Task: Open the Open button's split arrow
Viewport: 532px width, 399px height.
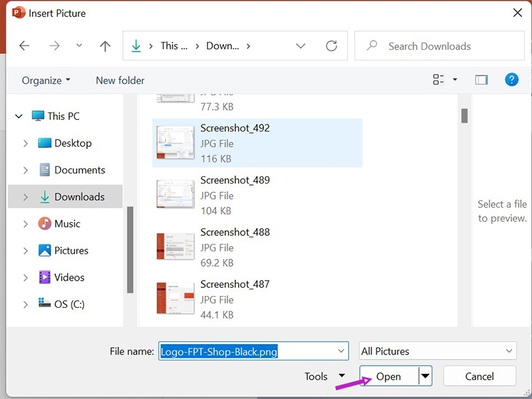Action: pos(425,376)
